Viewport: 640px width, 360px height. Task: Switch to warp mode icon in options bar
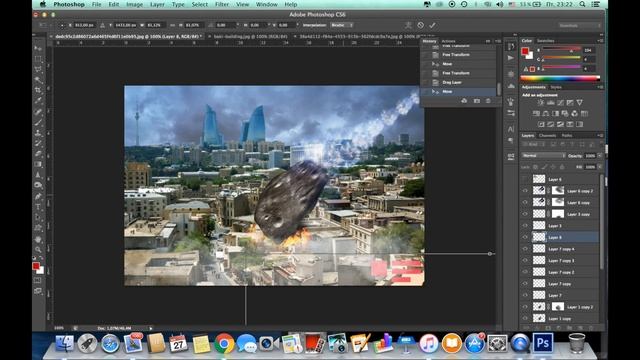[x=408, y=25]
